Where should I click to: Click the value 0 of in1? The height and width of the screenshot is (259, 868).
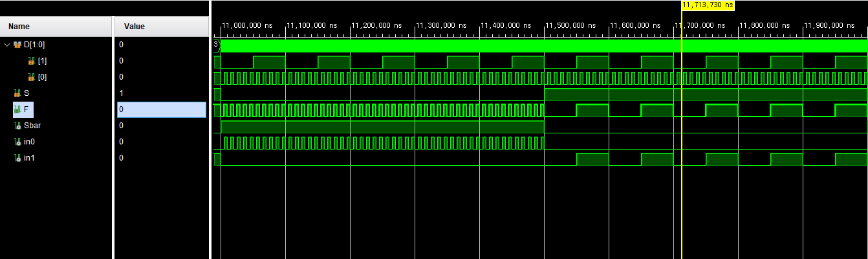click(x=121, y=158)
